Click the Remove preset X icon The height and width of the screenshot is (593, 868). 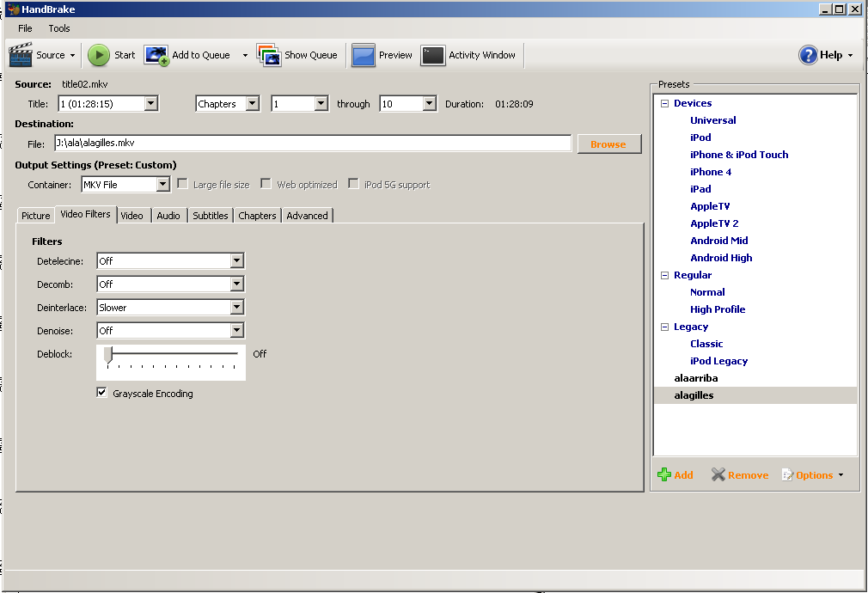click(x=718, y=474)
